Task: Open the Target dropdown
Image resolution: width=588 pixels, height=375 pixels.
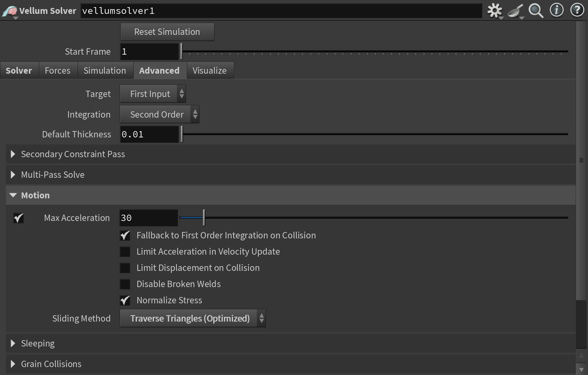Action: coord(153,94)
